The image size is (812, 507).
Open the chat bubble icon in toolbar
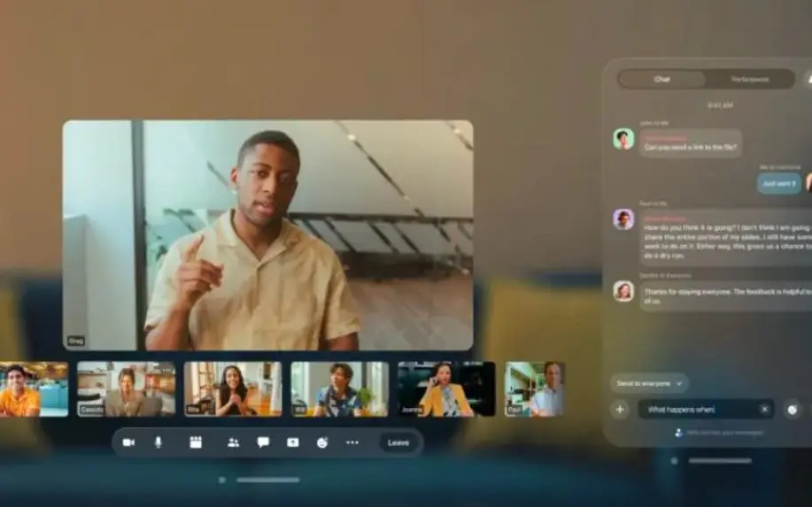point(263,442)
